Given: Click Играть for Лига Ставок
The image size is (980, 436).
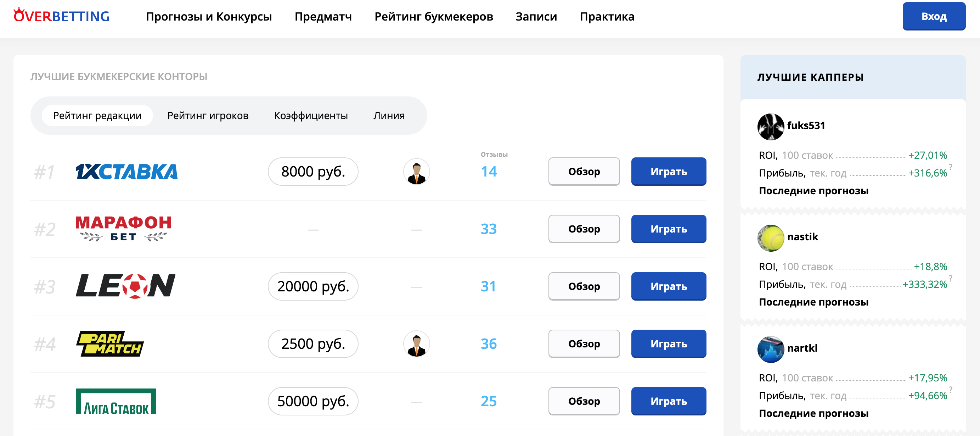Looking at the screenshot, I should (669, 401).
